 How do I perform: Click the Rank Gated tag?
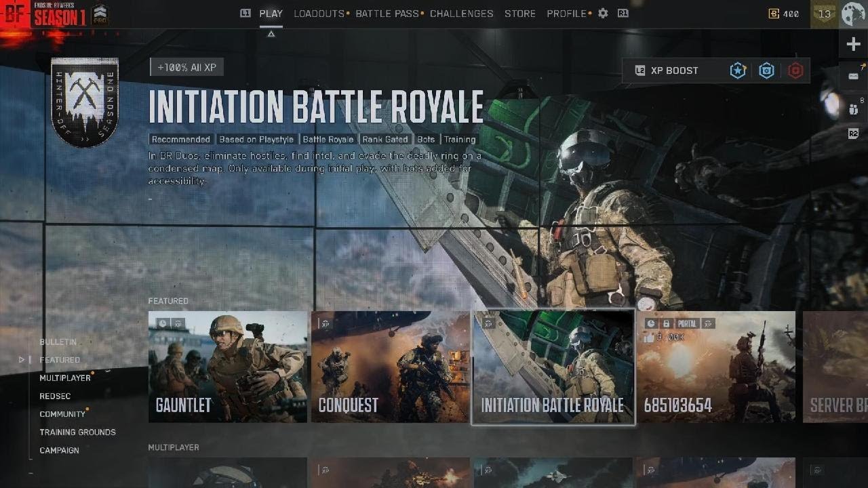(385, 140)
